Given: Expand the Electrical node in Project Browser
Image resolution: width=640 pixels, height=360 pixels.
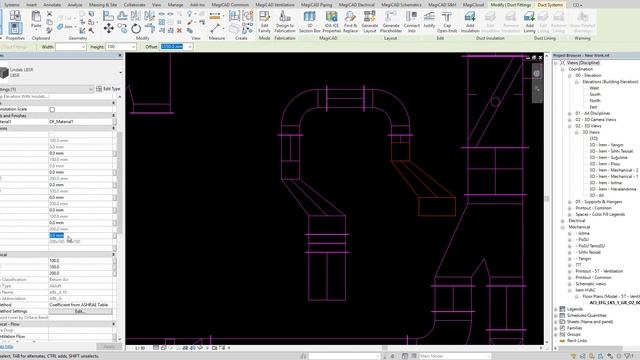Looking at the screenshot, I should 562,220.
